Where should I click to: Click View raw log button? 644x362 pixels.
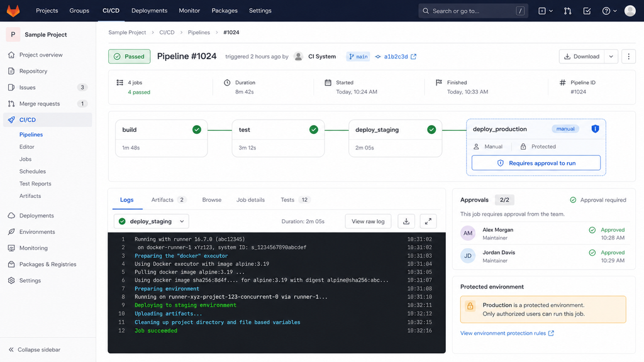(x=368, y=221)
